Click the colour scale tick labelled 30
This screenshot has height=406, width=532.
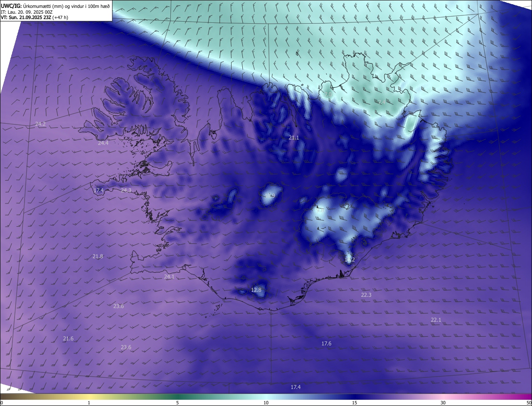(443, 403)
